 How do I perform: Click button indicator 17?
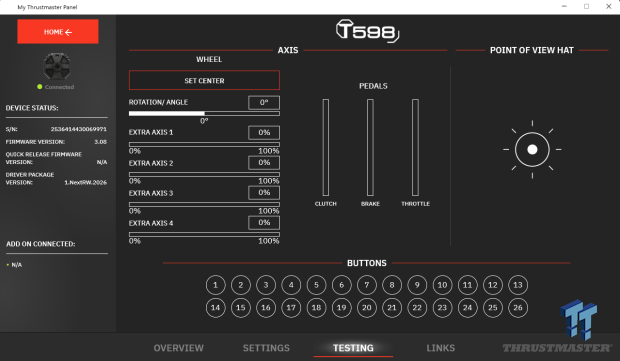pyautogui.click(x=291, y=308)
